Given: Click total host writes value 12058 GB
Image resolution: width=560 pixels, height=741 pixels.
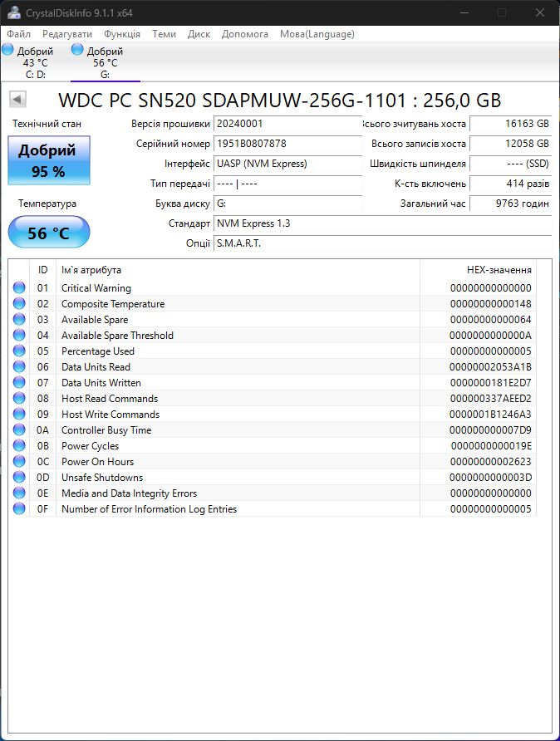Looking at the screenshot, I should (510, 144).
